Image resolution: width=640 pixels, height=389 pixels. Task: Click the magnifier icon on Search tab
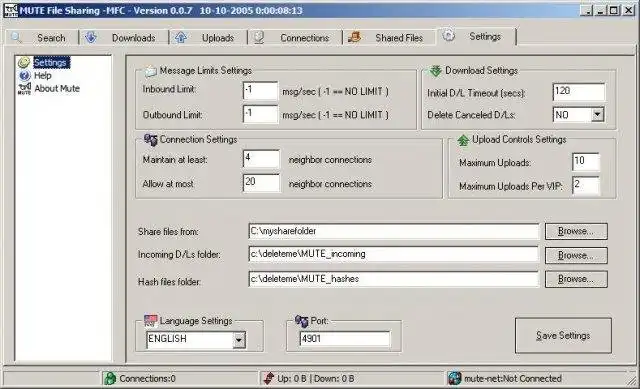click(x=16, y=38)
